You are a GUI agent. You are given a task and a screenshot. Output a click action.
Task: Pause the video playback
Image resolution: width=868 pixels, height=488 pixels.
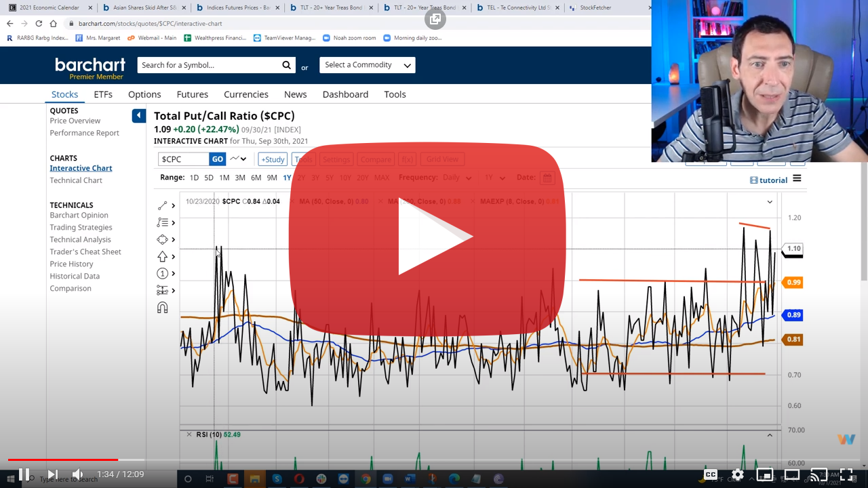(x=24, y=474)
